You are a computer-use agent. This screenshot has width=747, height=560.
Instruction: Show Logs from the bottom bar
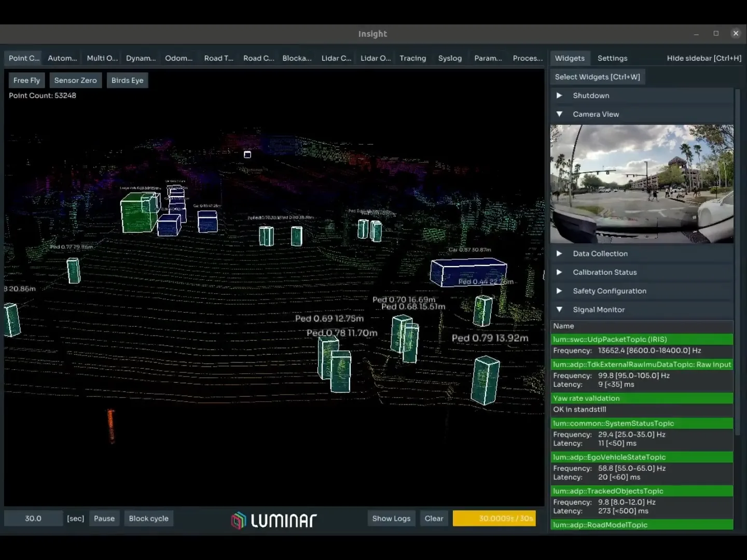click(391, 518)
